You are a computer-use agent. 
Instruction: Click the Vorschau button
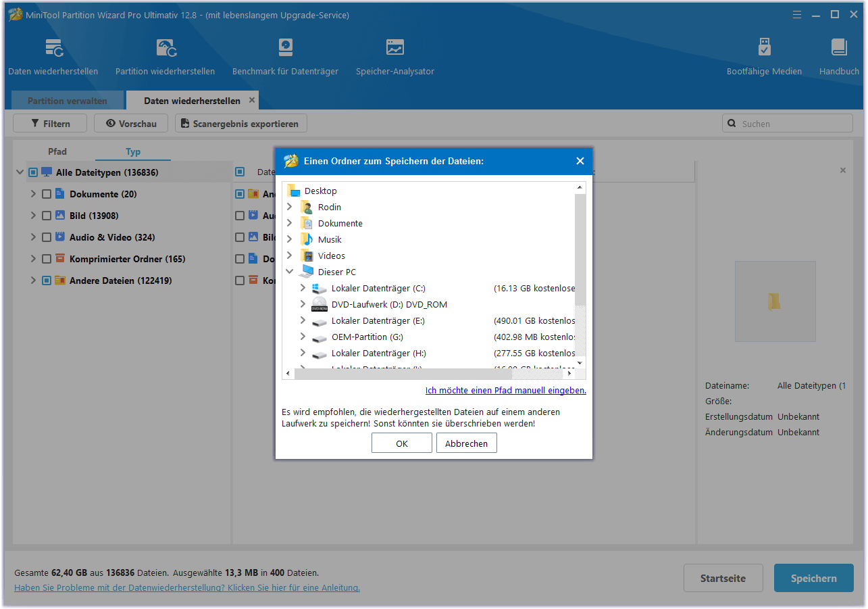131,124
